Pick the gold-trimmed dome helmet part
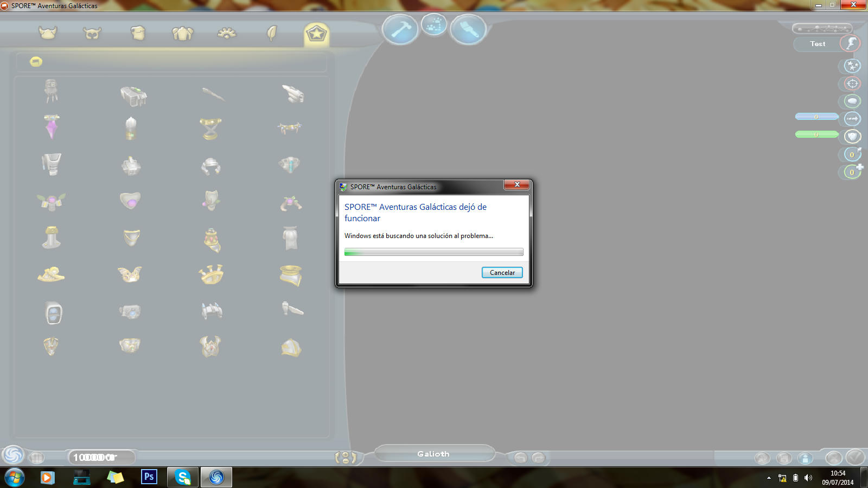This screenshot has height=488, width=868. (291, 348)
